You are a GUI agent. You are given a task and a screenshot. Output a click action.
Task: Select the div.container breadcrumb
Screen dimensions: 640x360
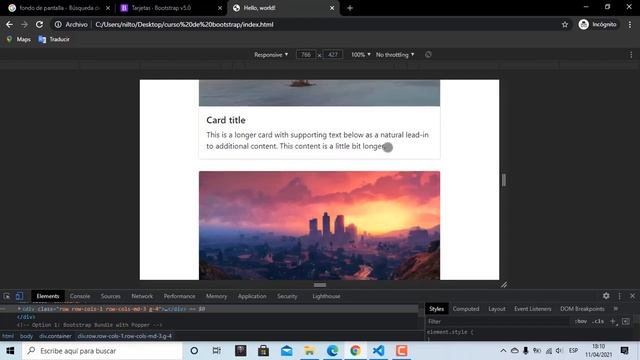(55, 336)
